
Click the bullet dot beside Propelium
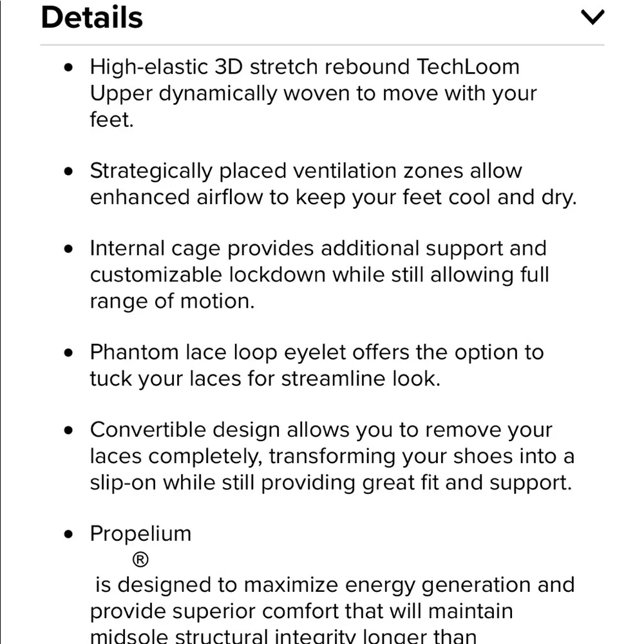pos(69,534)
